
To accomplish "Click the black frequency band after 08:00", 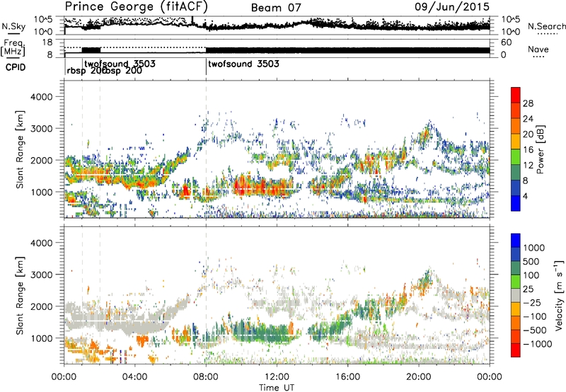I will 347,50.
